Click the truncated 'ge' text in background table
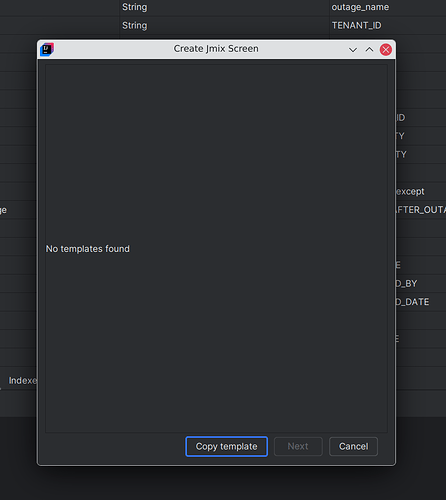Viewport: 446px width, 500px height. click(x=3, y=210)
